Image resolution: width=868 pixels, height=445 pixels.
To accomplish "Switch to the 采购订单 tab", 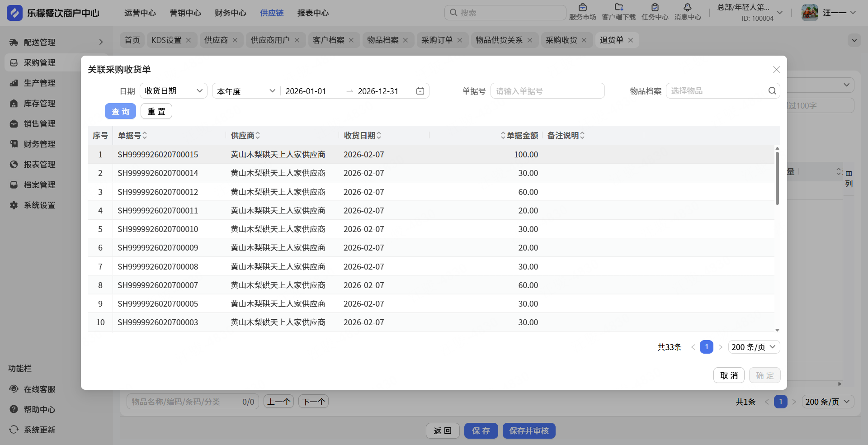I will tap(437, 40).
